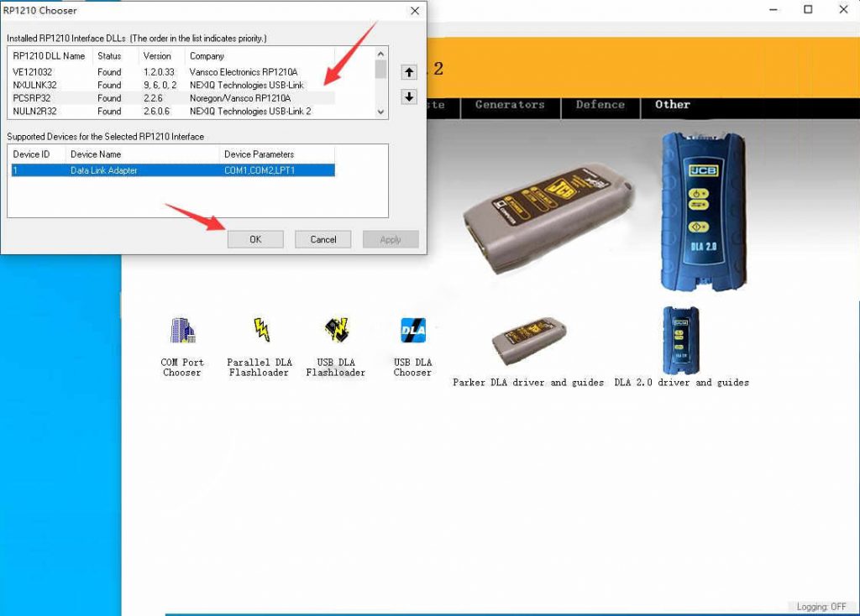This screenshot has width=860, height=616.
Task: Click Cancel in the RP1210 Chooser
Action: 323,239
